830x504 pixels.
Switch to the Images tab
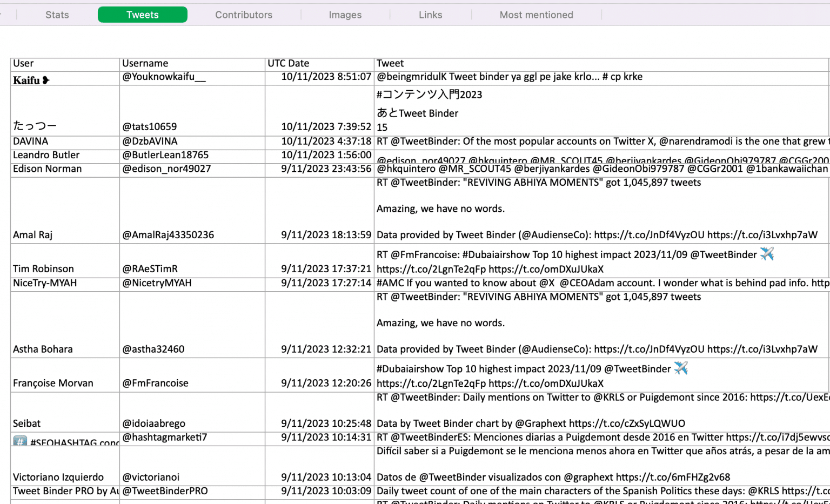click(x=345, y=15)
